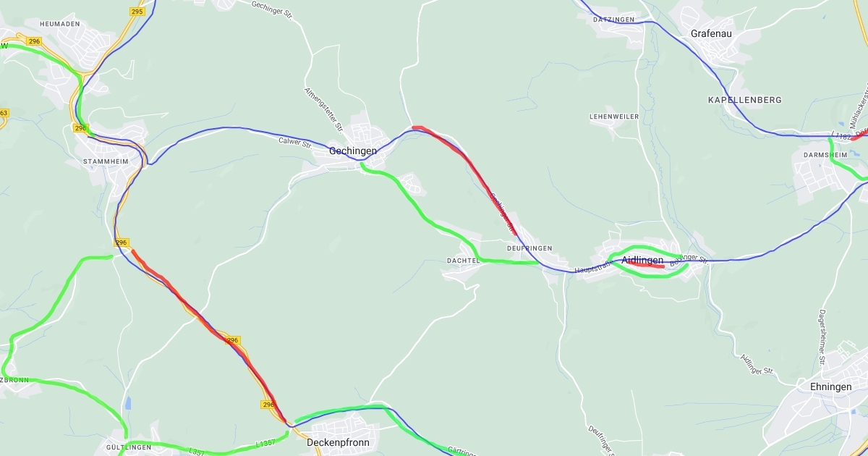The image size is (868, 456).
Task: Click the DATZINGEN village label
Action: (614, 20)
